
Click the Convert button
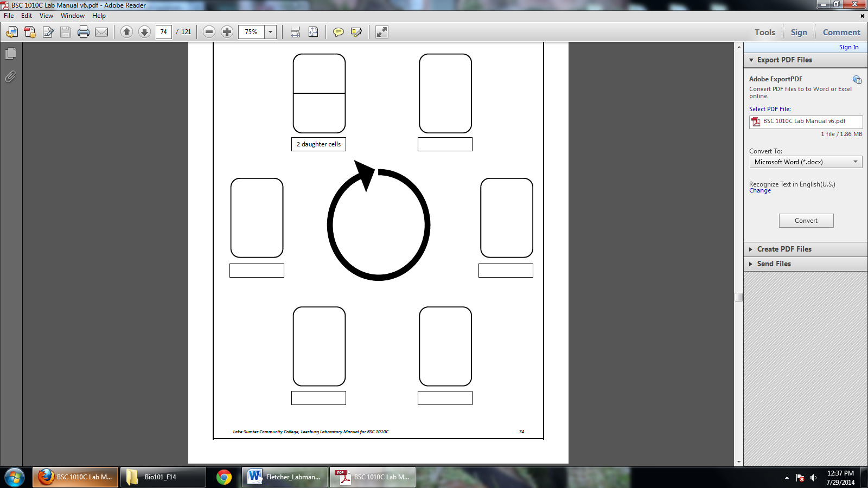coord(806,221)
